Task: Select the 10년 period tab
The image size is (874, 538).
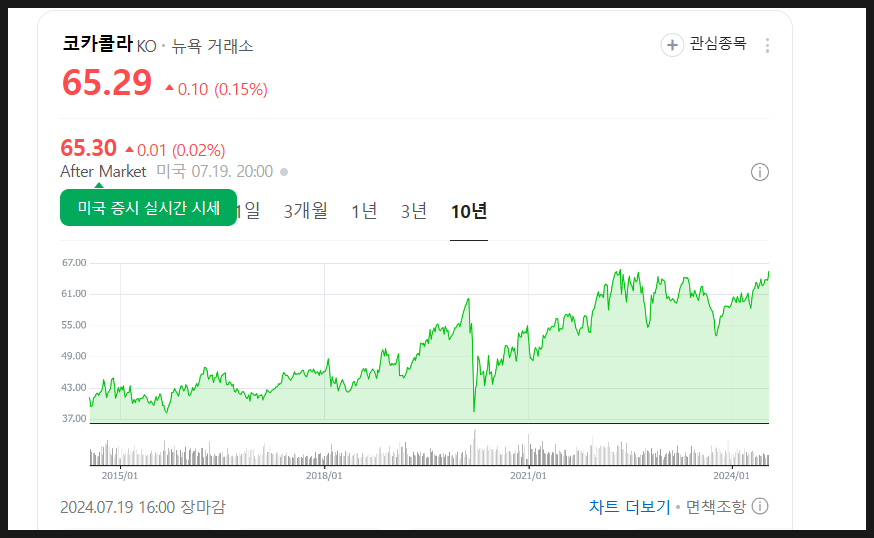Action: (x=468, y=211)
